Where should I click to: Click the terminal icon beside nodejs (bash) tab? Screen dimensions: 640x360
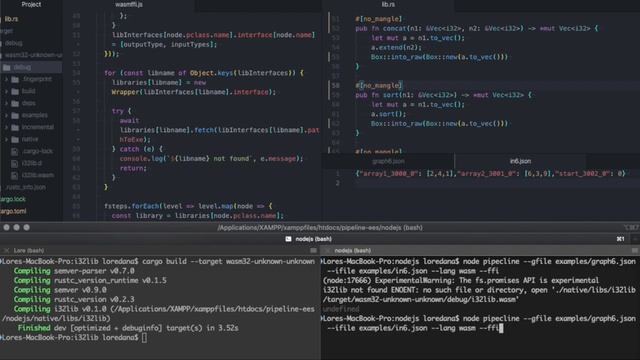pos(289,239)
